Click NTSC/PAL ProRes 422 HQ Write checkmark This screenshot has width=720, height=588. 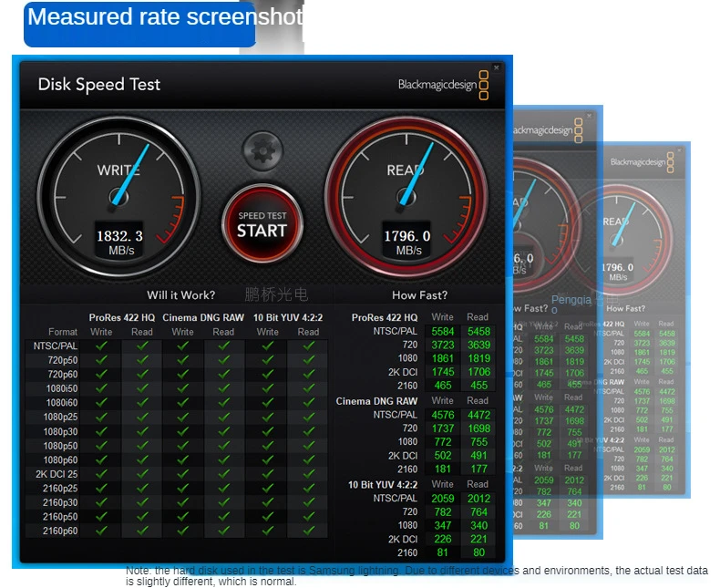[101, 346]
